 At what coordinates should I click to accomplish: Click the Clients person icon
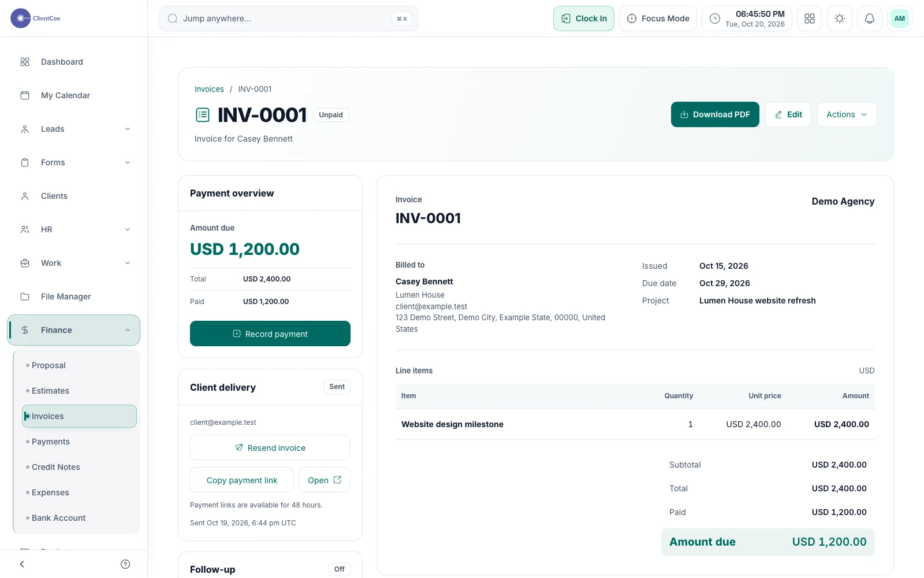point(25,196)
